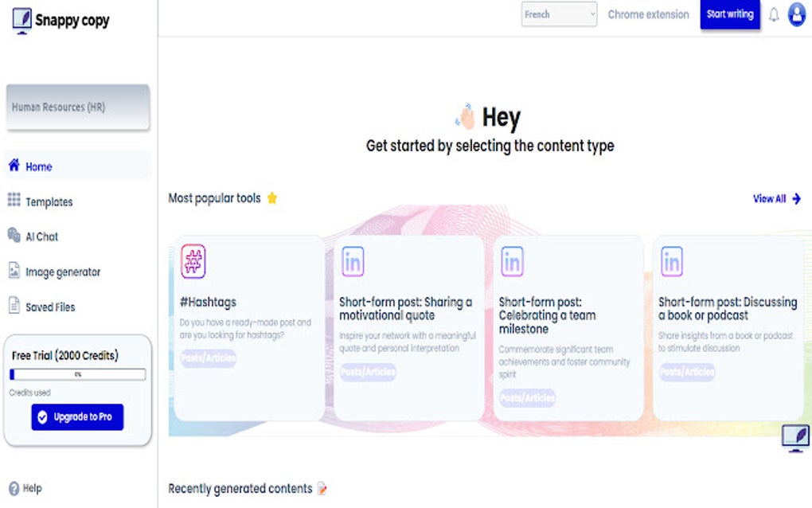Go to Home in the sidebar
Image resolution: width=812 pixels, height=508 pixels.
[38, 166]
